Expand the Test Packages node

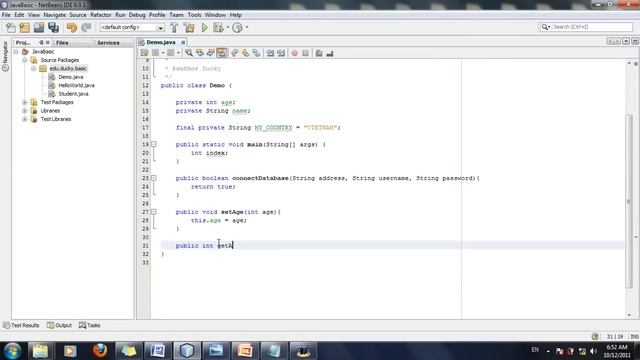coord(24,102)
